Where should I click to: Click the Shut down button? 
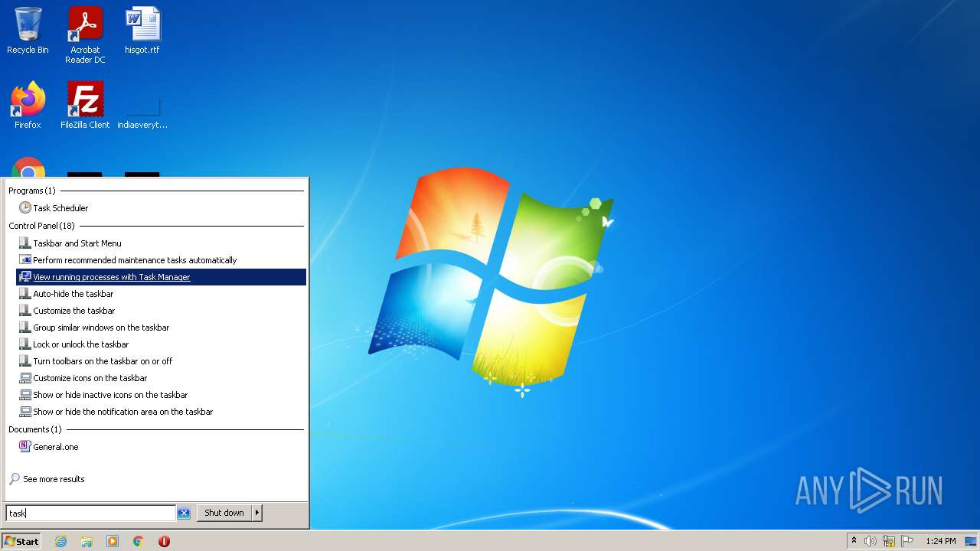coord(224,513)
